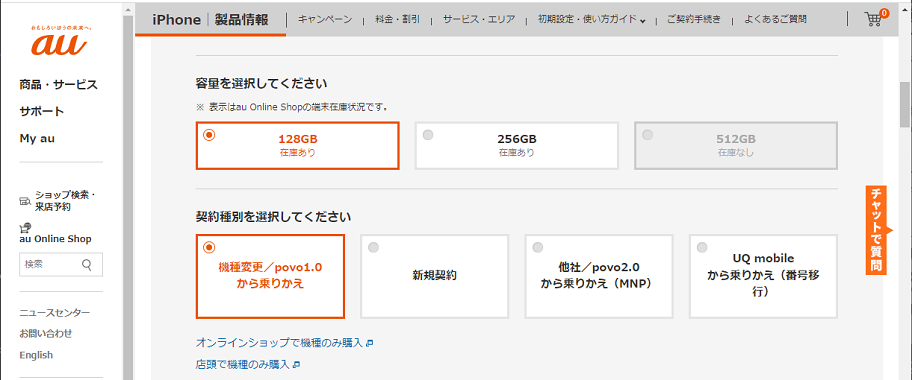The width and height of the screenshot is (912, 380).
Task: Open お問い合わせ link
Action: 46,334
